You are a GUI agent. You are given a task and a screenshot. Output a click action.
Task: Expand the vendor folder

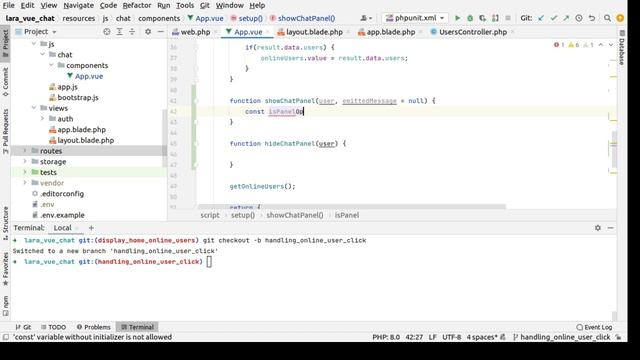(25, 182)
